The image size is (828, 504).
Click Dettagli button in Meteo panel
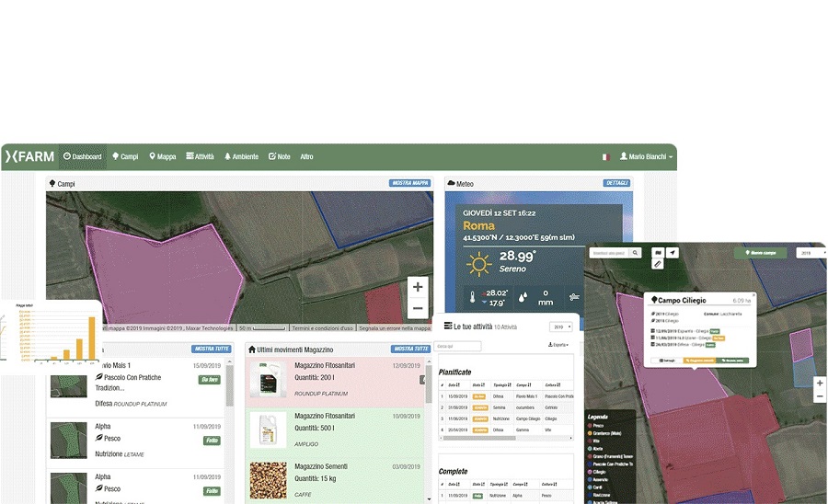point(616,183)
